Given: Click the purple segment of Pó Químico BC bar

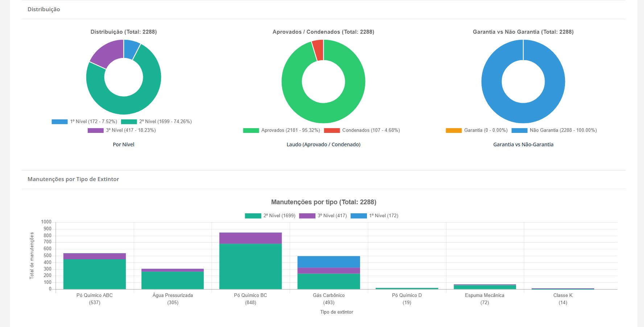Looking at the screenshot, I should 251,238.
